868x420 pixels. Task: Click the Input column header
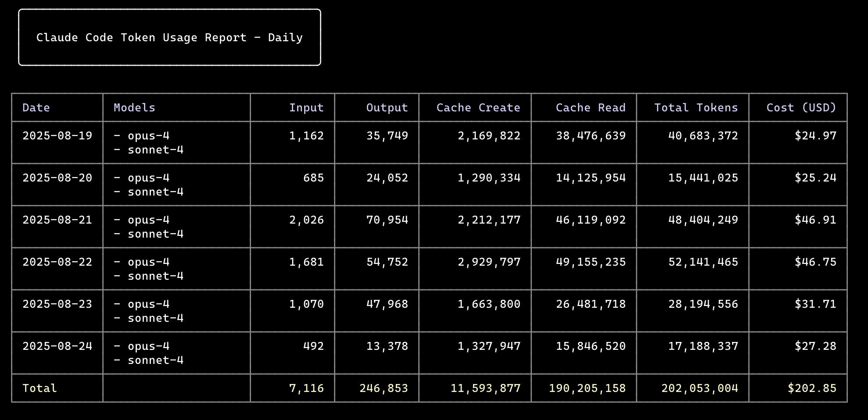pos(306,108)
